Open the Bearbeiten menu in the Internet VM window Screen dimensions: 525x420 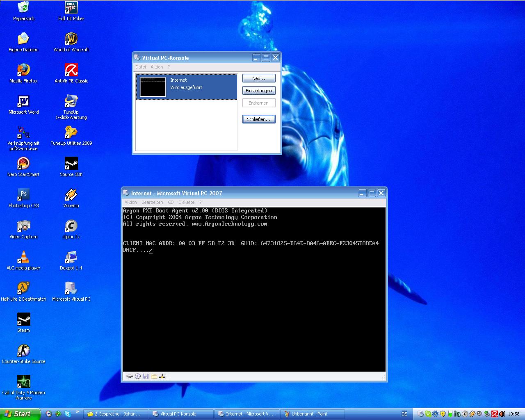coord(152,202)
